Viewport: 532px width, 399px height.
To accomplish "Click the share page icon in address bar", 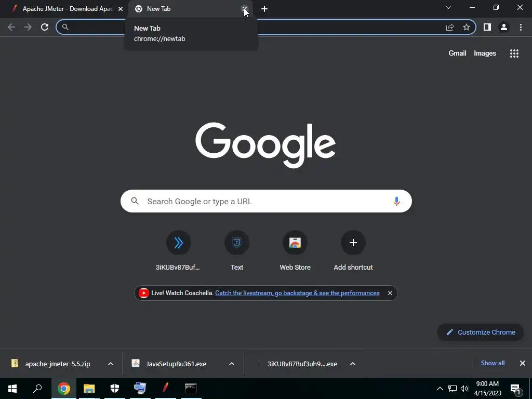I will click(450, 27).
